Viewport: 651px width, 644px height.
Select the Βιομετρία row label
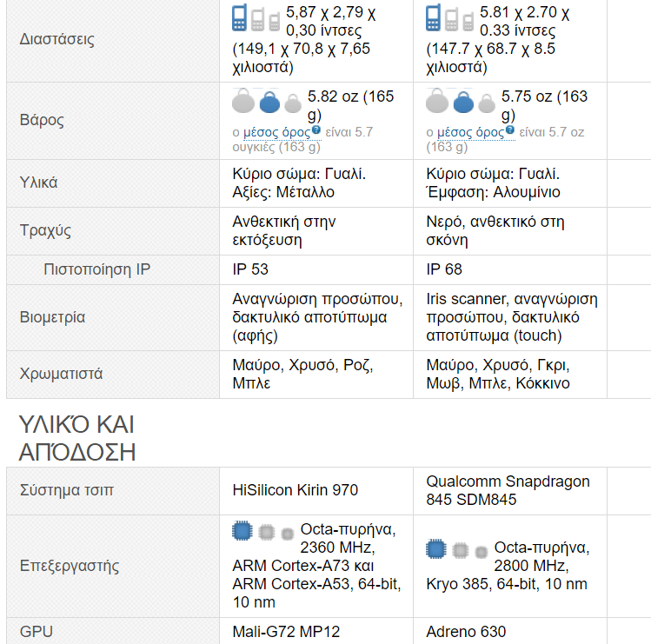pos(52,317)
